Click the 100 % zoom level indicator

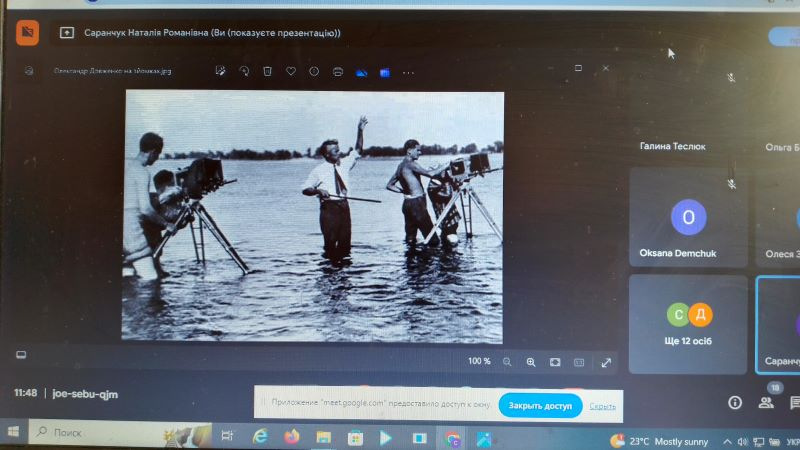[x=479, y=361]
